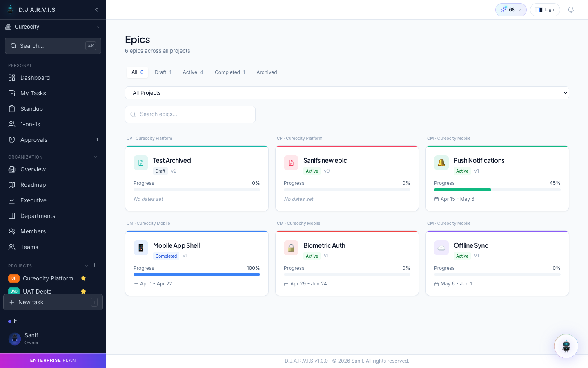Open Sanif owner profile
Image resolution: width=588 pixels, height=368 pixels.
(53, 339)
